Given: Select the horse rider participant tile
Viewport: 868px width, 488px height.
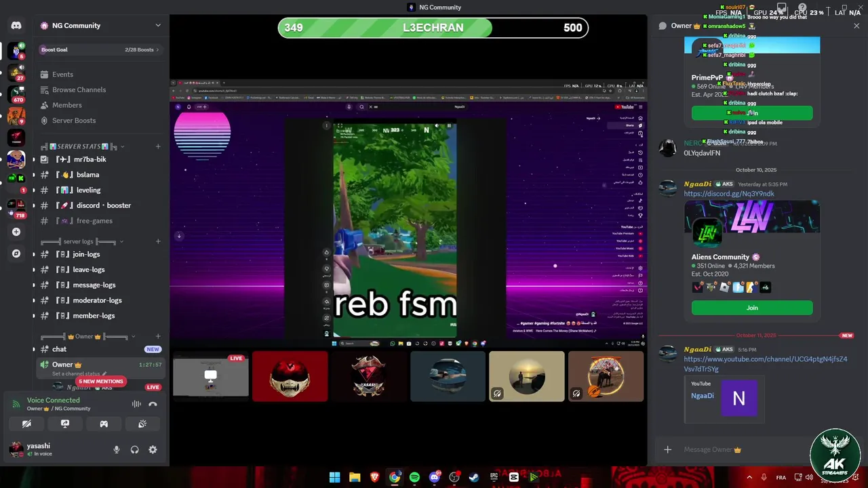Looking at the screenshot, I should click(x=606, y=376).
